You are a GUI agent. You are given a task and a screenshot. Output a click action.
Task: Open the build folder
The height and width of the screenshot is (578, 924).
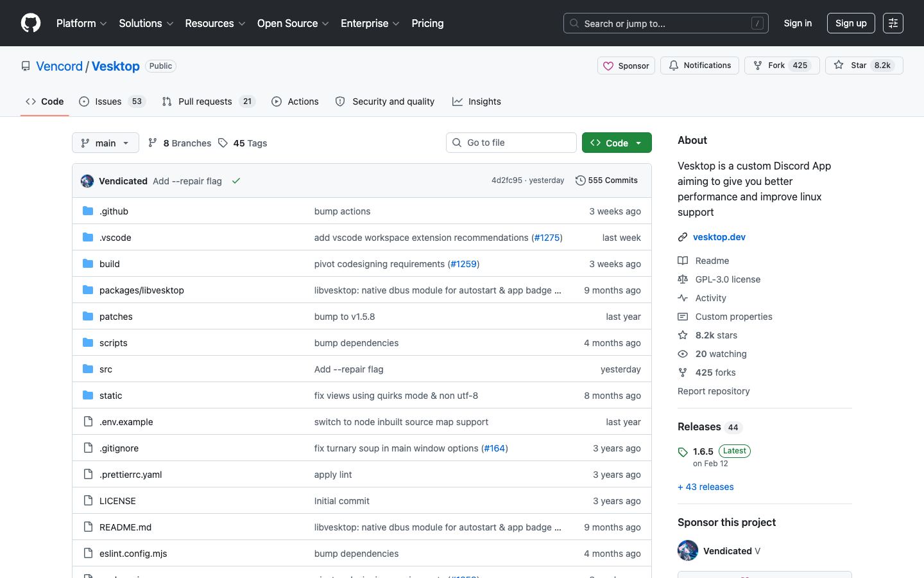click(x=110, y=264)
